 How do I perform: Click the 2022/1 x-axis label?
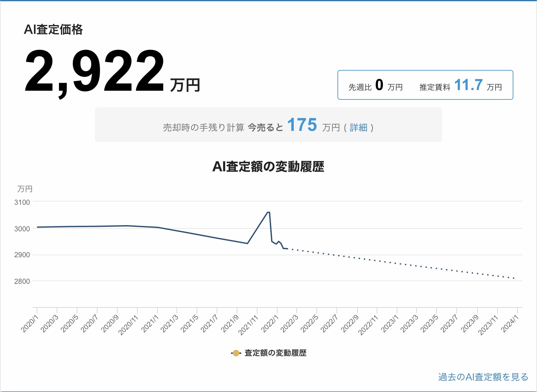(x=270, y=323)
